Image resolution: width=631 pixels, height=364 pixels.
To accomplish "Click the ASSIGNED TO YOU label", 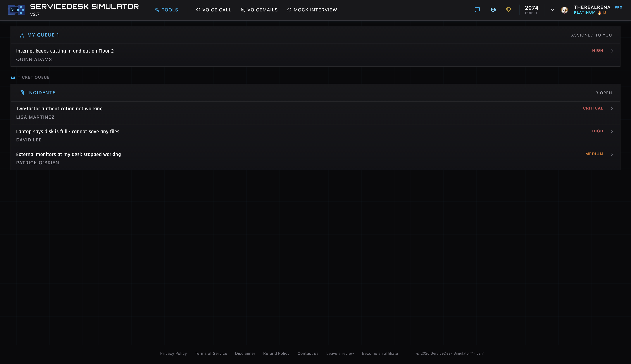I will (592, 35).
